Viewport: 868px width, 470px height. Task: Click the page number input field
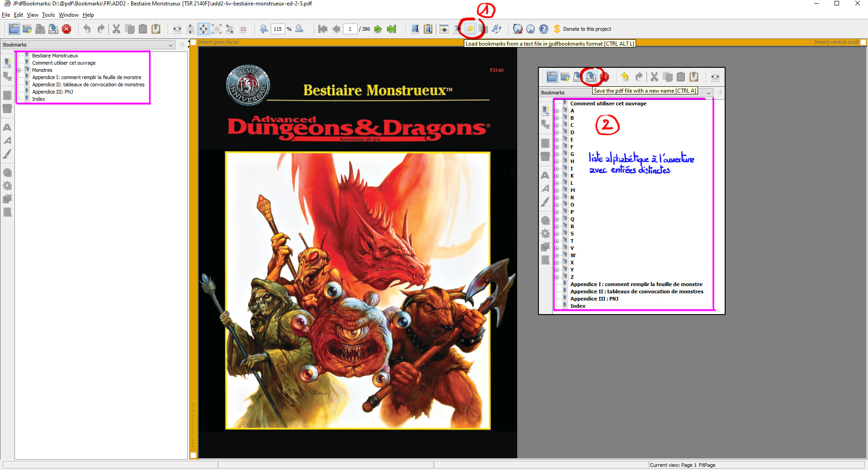(x=350, y=29)
